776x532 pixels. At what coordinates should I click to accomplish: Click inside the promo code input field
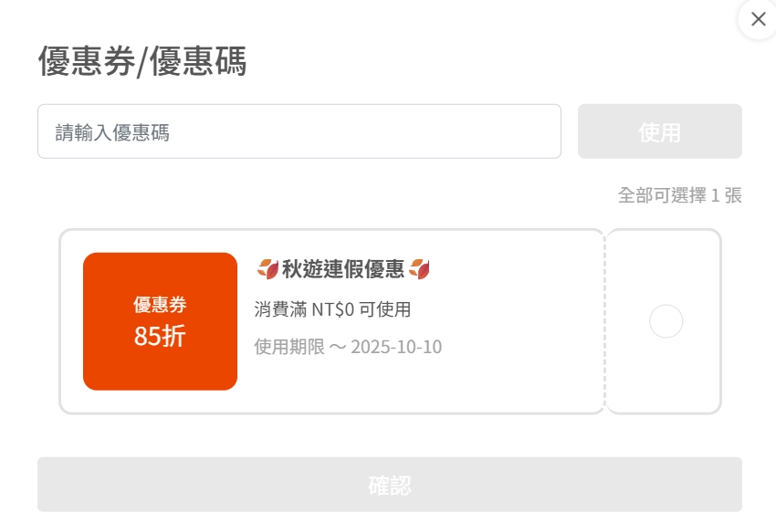click(299, 131)
